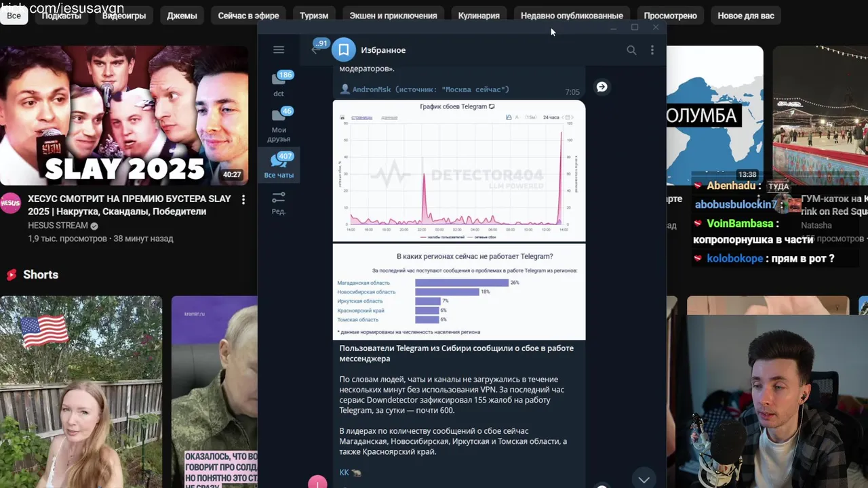Open Ред. folder editing
Image resolution: width=868 pixels, height=488 pixels.
tap(279, 203)
